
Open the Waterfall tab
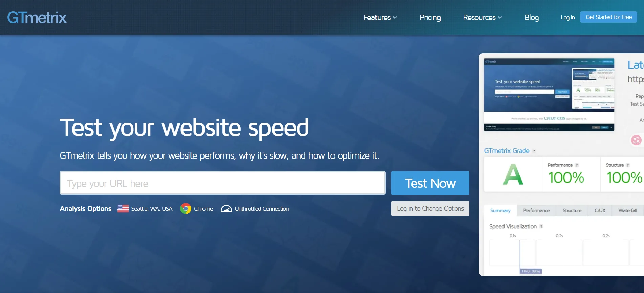pyautogui.click(x=628, y=210)
